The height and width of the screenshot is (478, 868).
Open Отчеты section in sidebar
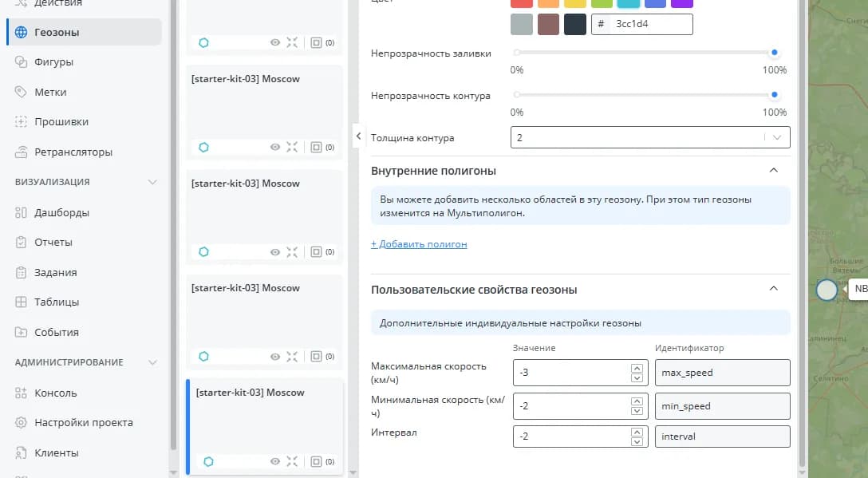pyautogui.click(x=53, y=242)
